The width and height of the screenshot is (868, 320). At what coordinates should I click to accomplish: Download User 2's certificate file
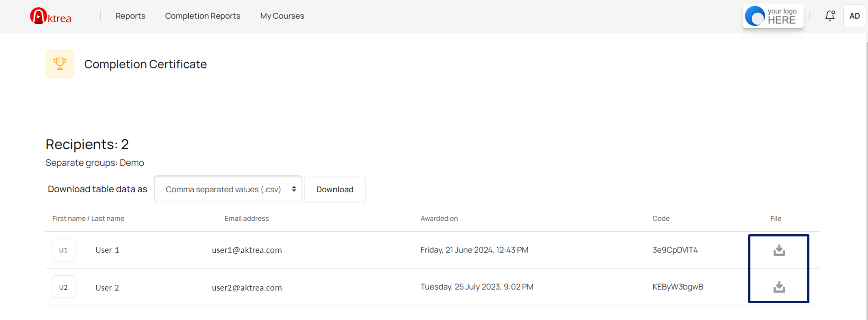pos(779,287)
